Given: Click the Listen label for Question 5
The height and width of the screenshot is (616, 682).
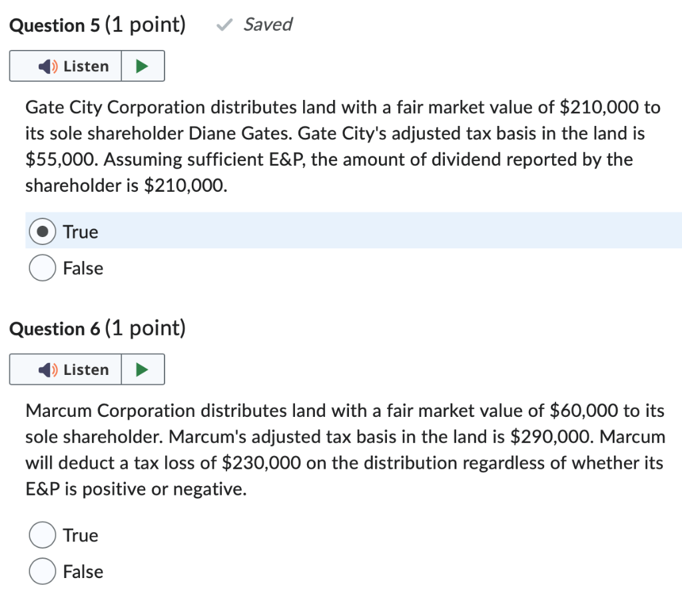Looking at the screenshot, I should [86, 67].
